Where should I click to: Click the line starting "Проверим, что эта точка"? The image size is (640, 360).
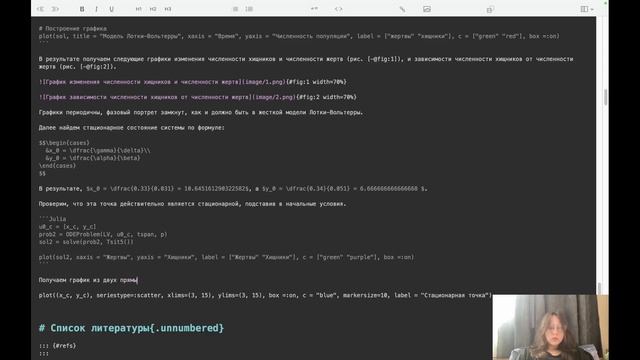coord(192,204)
